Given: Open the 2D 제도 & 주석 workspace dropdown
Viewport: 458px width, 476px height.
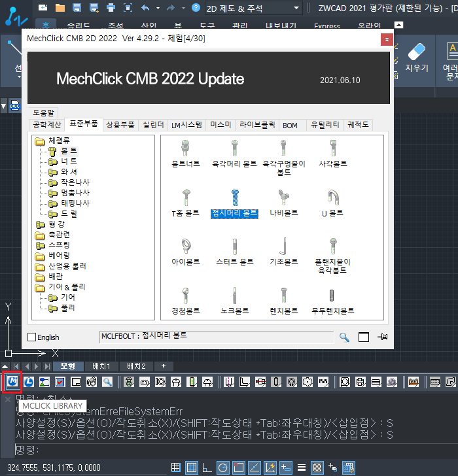Looking at the screenshot, I should click(253, 8).
